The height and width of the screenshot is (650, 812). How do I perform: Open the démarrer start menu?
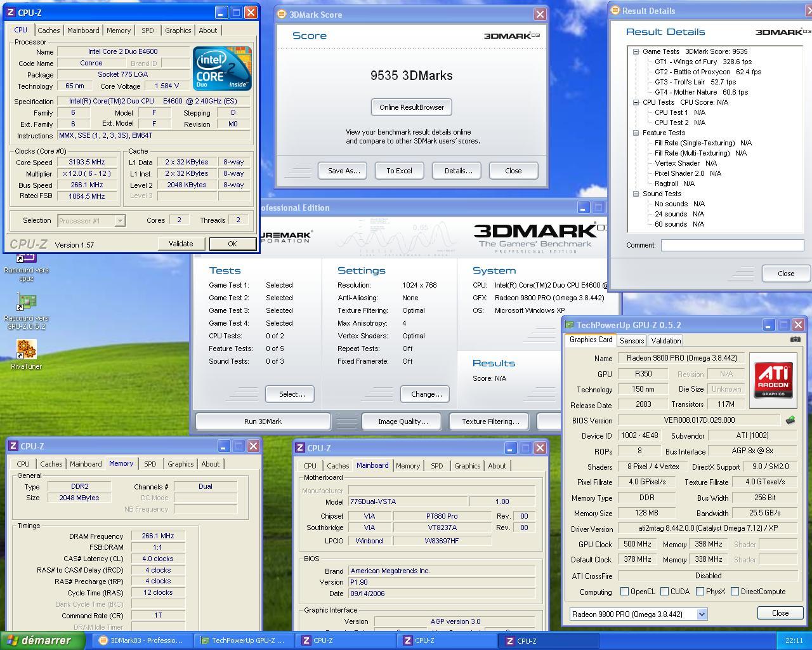point(43,640)
